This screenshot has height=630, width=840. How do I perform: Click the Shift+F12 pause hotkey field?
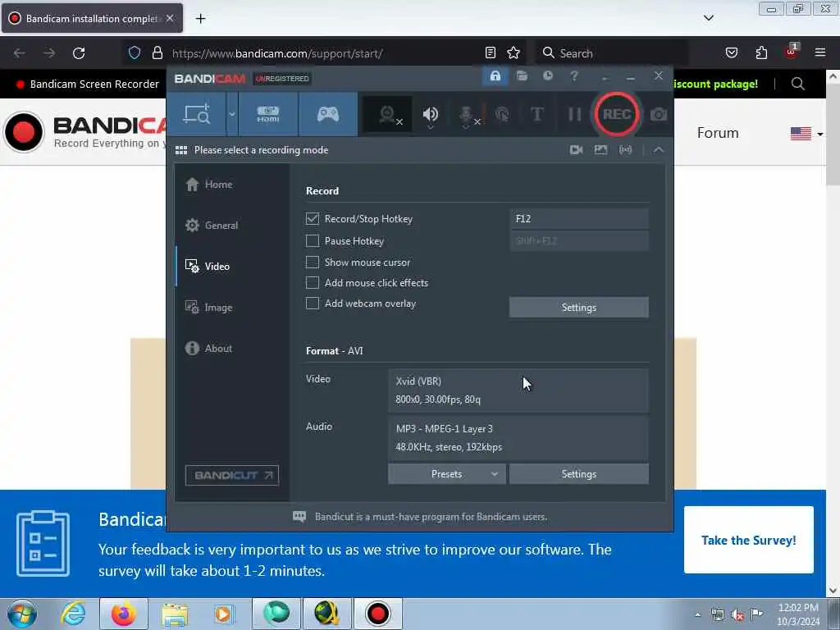pos(579,241)
